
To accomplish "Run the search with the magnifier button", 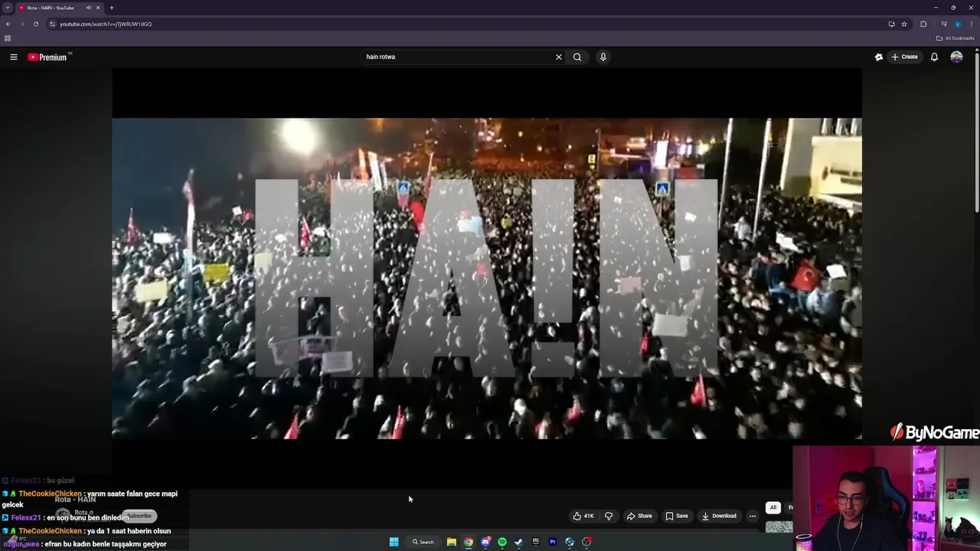I will pos(577,57).
